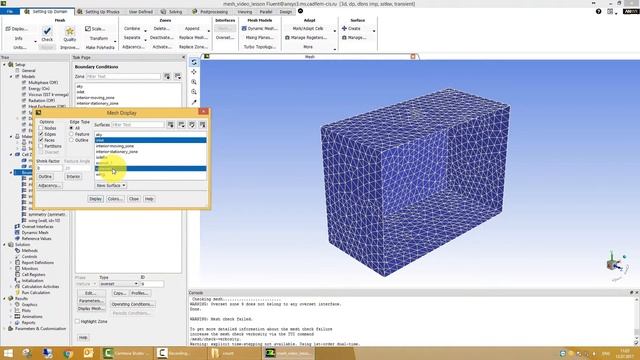640x360 pixels.
Task: Click the axis triad in the viewport
Action: 616,265
